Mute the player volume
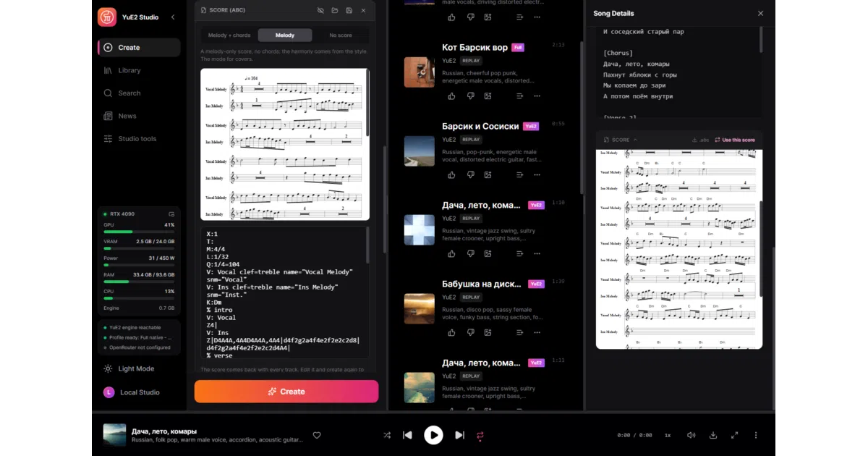The height and width of the screenshot is (456, 868). 692,435
